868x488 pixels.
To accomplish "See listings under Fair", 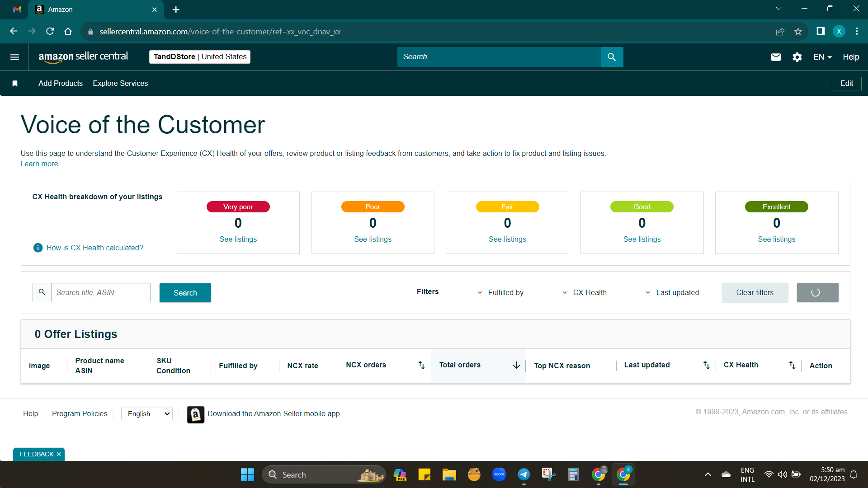I will (507, 239).
